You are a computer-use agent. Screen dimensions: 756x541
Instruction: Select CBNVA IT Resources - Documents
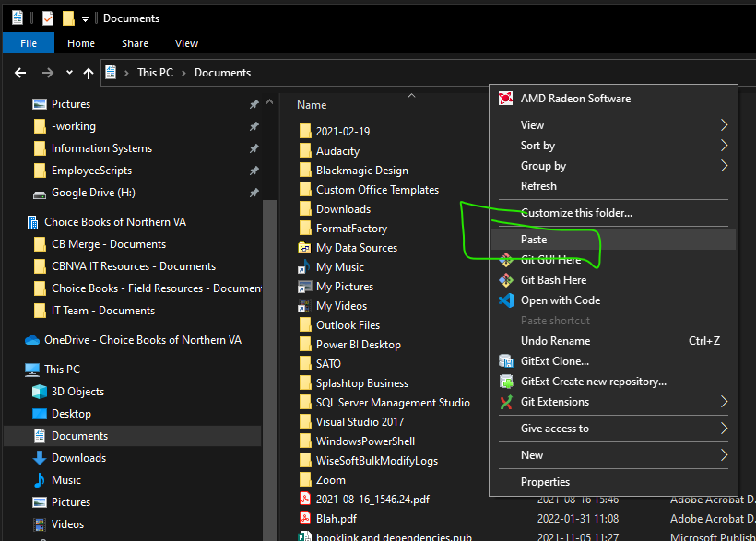click(x=133, y=266)
